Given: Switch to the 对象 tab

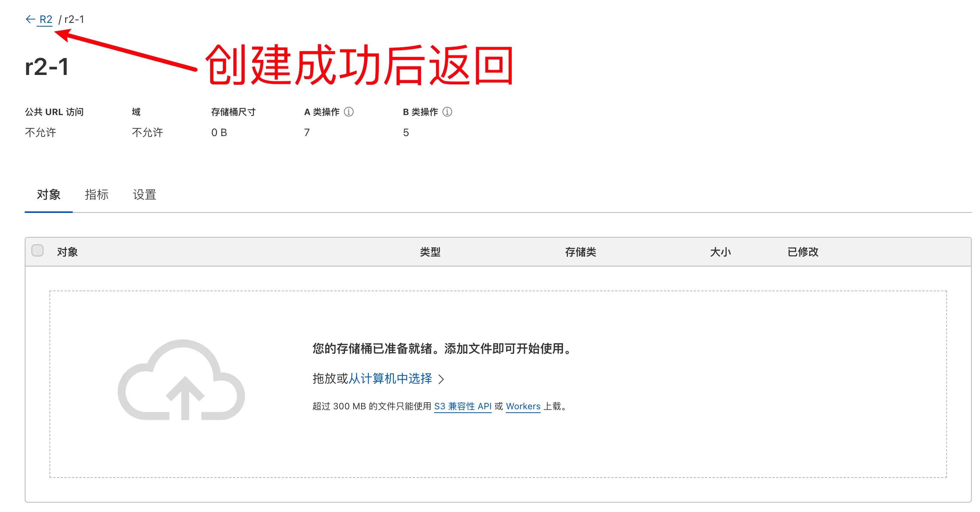Looking at the screenshot, I should click(x=49, y=195).
